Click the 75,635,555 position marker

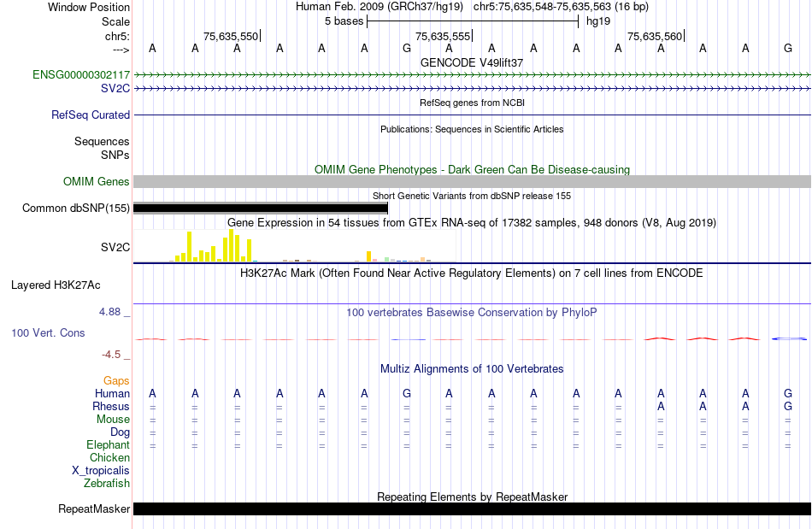[x=443, y=36]
